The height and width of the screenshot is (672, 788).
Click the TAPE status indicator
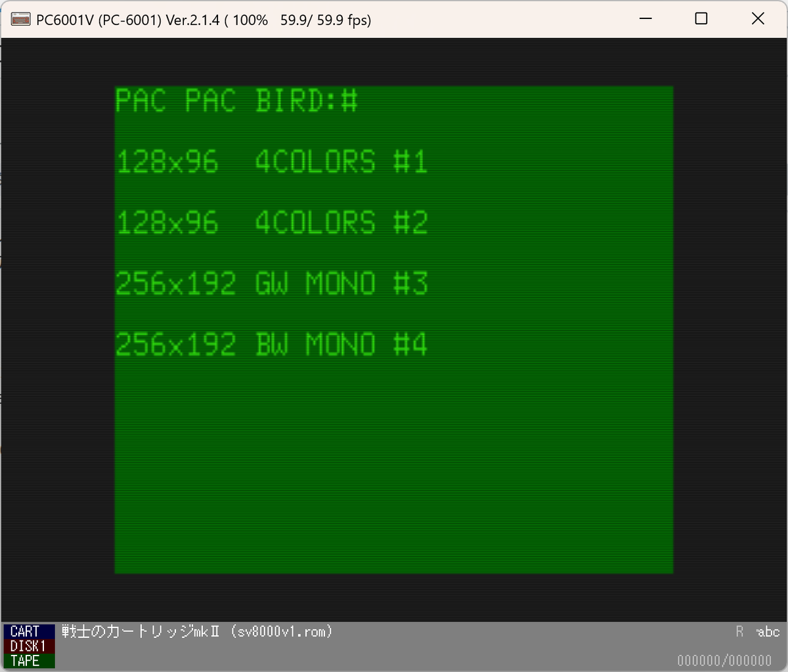pos(28,661)
